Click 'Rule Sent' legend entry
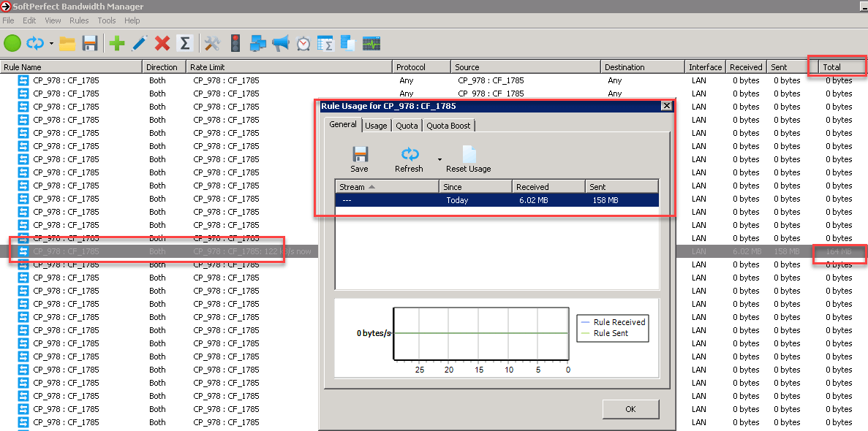868x431 pixels. [603, 333]
